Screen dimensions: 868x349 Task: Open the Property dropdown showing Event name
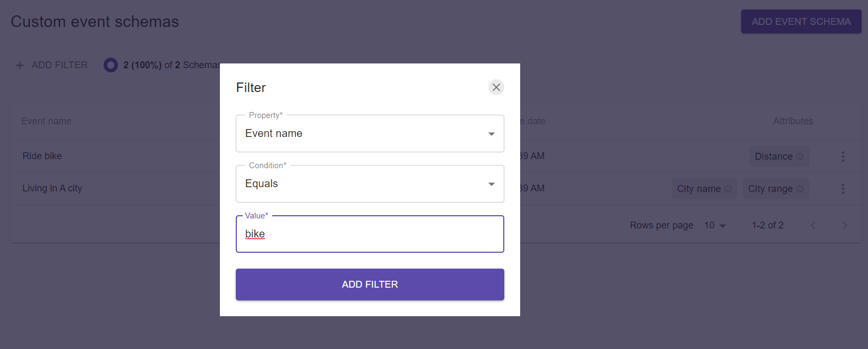point(370,133)
